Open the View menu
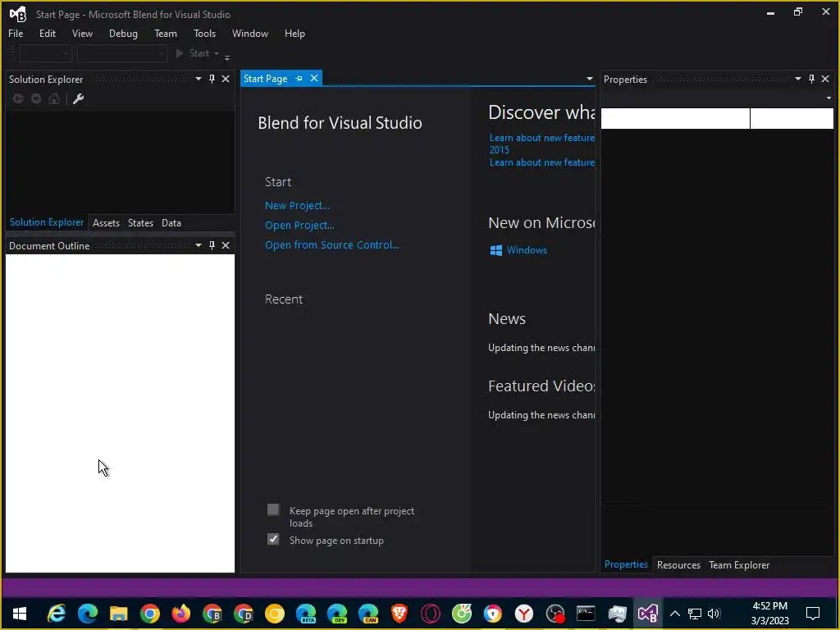This screenshot has width=840, height=630. point(82,33)
